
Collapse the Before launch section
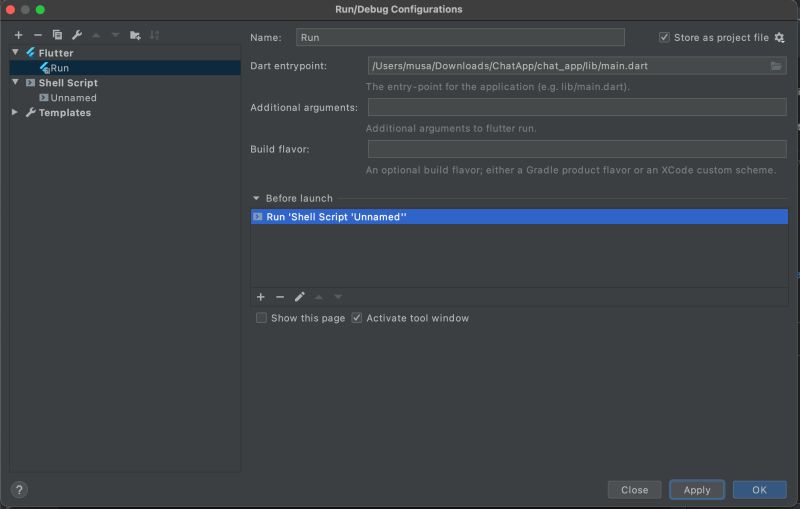(256, 198)
